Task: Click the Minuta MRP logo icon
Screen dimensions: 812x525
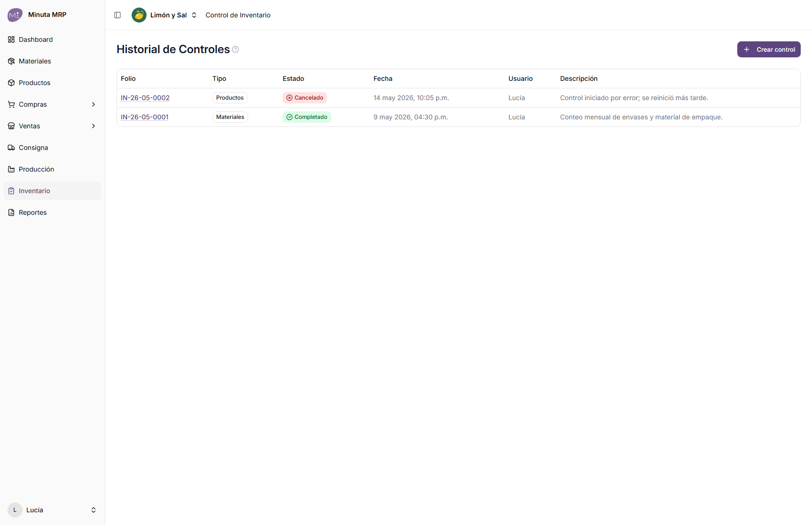Action: tap(15, 15)
